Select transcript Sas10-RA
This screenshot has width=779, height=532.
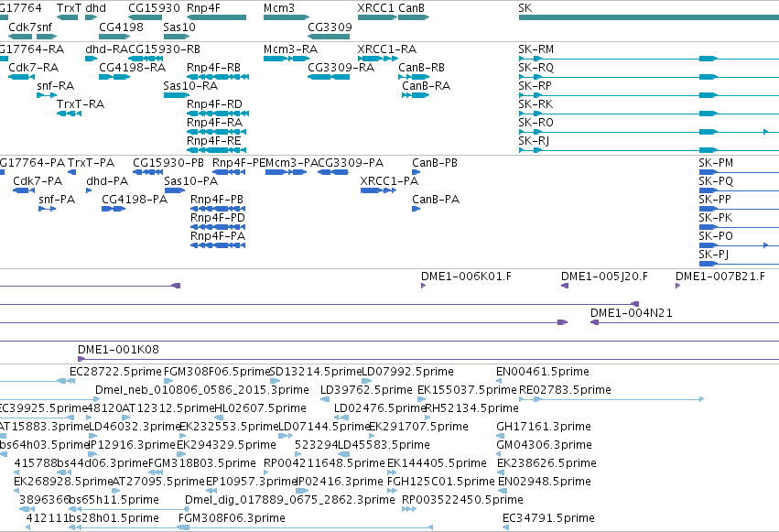point(190,86)
